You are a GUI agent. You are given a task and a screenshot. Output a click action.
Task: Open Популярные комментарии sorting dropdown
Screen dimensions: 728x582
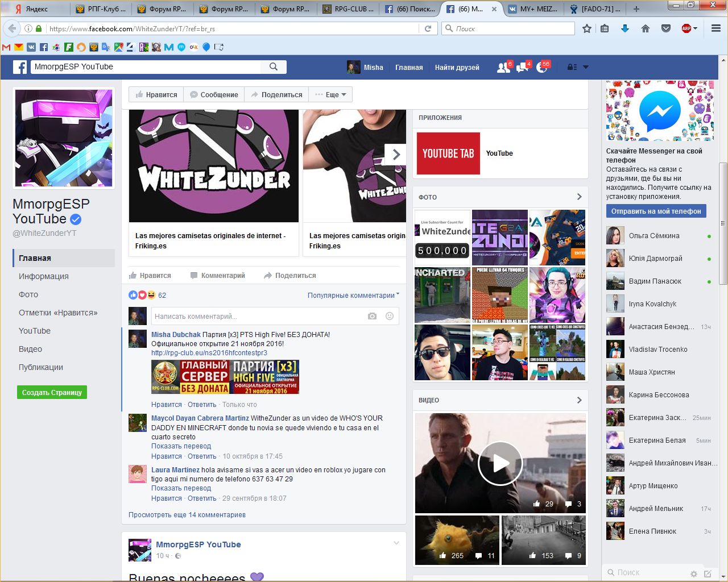(x=353, y=295)
